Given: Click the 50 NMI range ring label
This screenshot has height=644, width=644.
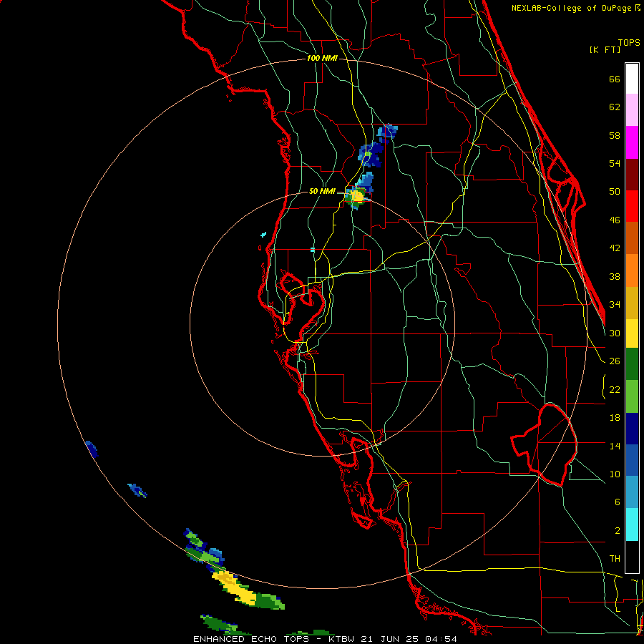Looking at the screenshot, I should [x=322, y=192].
